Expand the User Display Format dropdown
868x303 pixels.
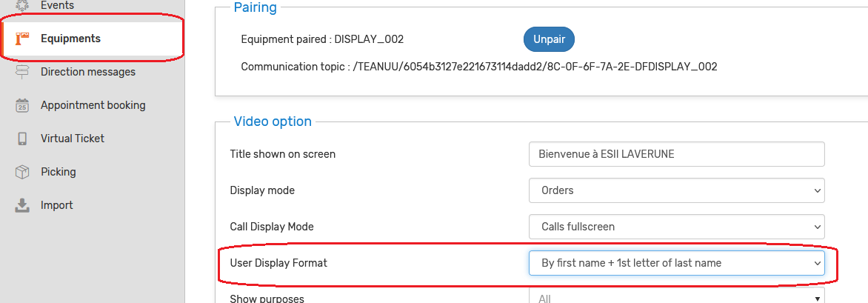(x=676, y=263)
